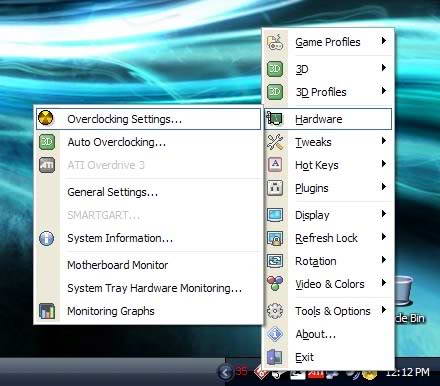Open Game Profiles via its gamepad icon
The image size is (440, 386).
pos(275,42)
